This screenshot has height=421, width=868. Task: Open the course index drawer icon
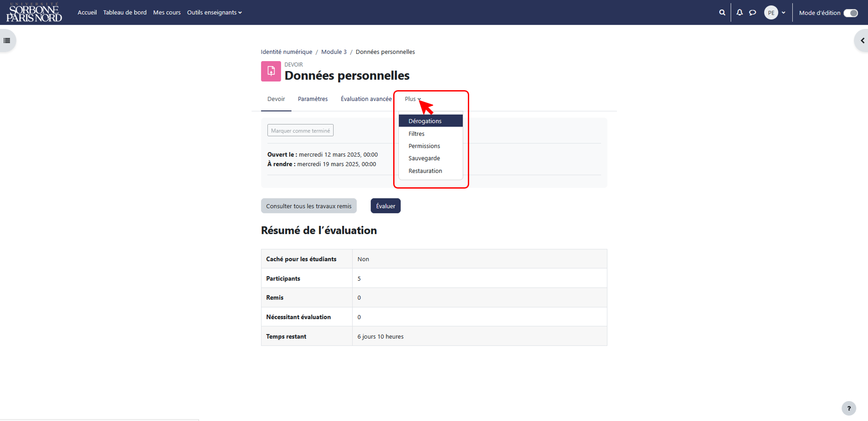click(x=7, y=40)
